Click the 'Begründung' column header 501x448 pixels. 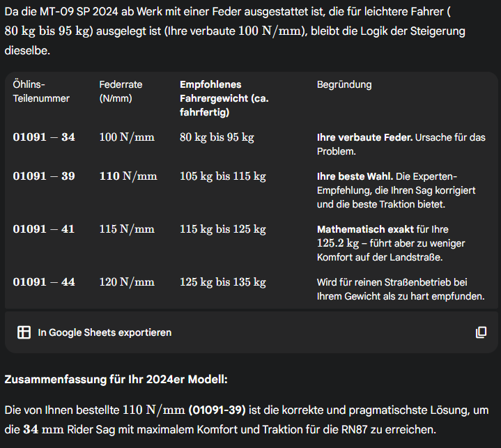(344, 84)
